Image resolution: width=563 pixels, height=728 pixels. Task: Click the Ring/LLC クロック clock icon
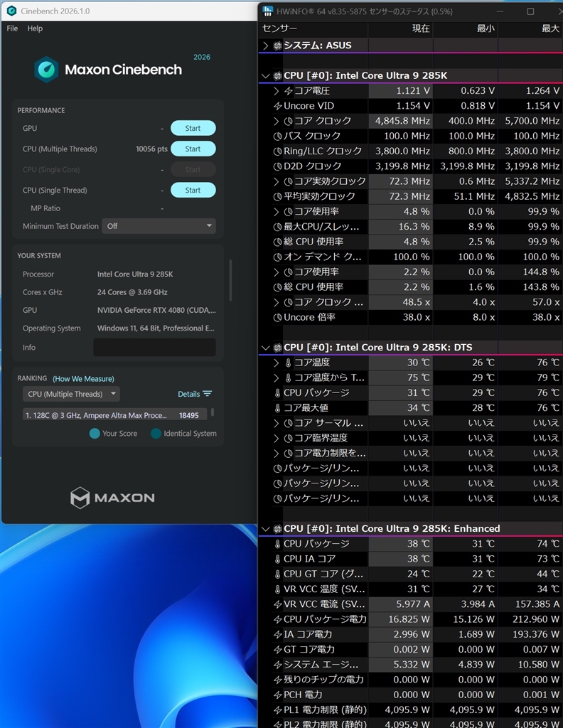[277, 151]
